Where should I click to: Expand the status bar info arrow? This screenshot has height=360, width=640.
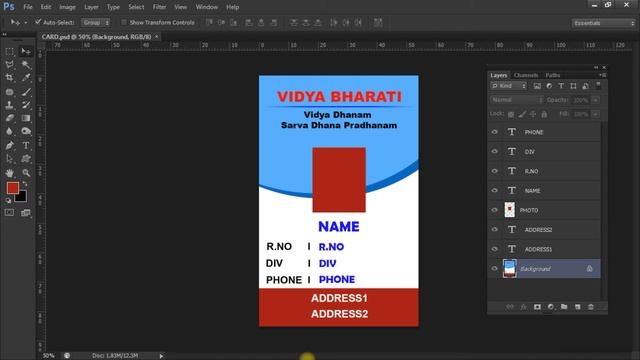161,356
